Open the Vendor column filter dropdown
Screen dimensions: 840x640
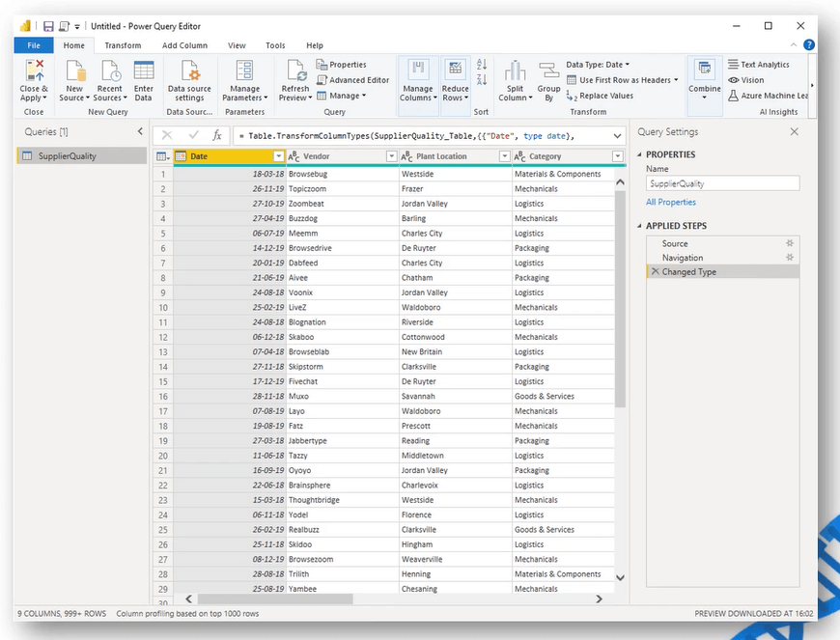click(392, 156)
